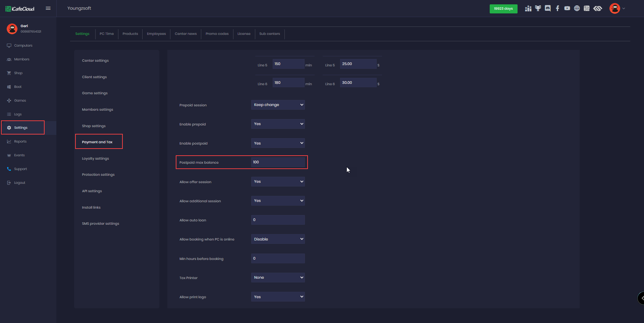Open Loyalty settings from settings menu
644x323 pixels.
pos(95,158)
